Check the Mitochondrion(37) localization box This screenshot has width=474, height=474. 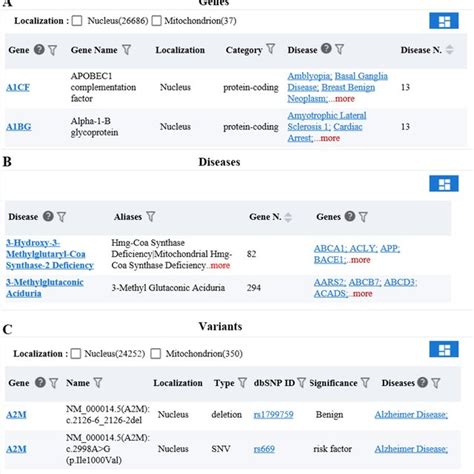[156, 21]
